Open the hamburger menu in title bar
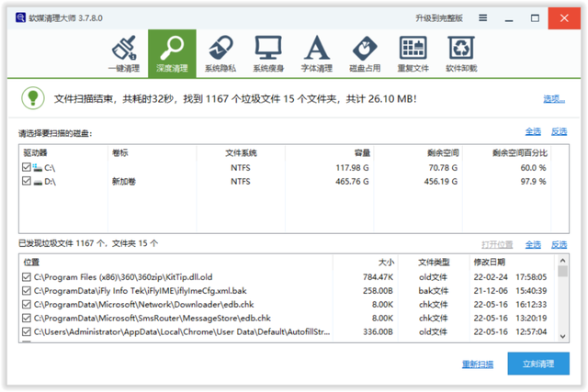Screen dimensions: 588x392 point(483,17)
